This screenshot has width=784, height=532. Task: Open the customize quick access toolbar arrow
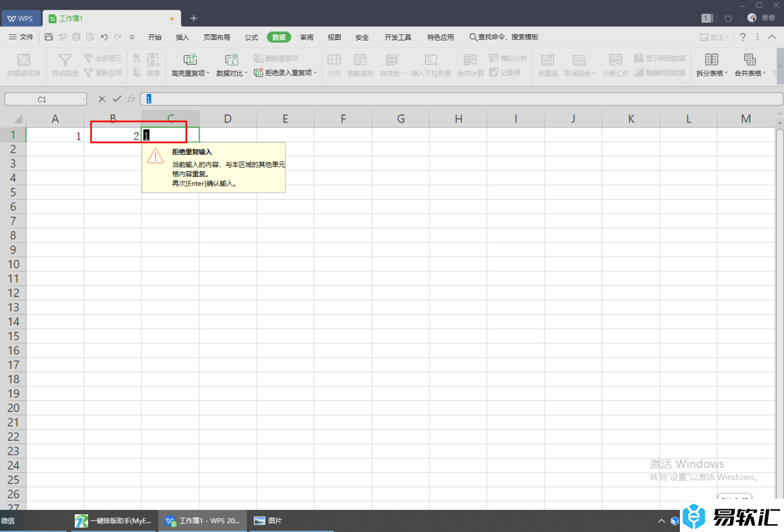132,37
